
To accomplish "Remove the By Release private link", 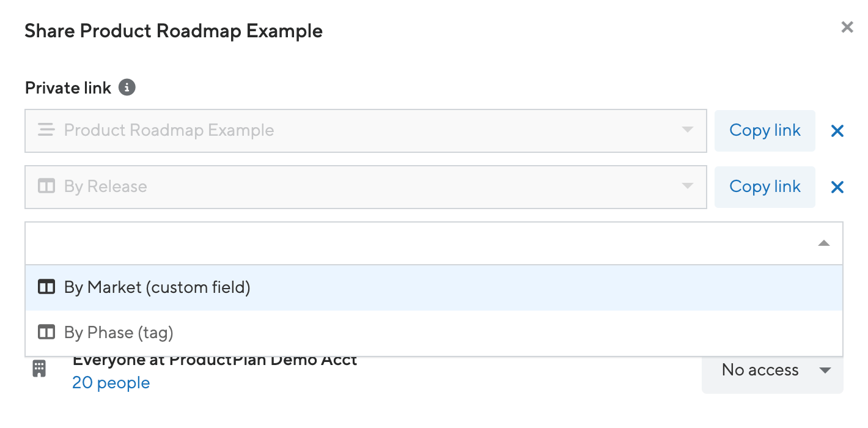I will (837, 187).
